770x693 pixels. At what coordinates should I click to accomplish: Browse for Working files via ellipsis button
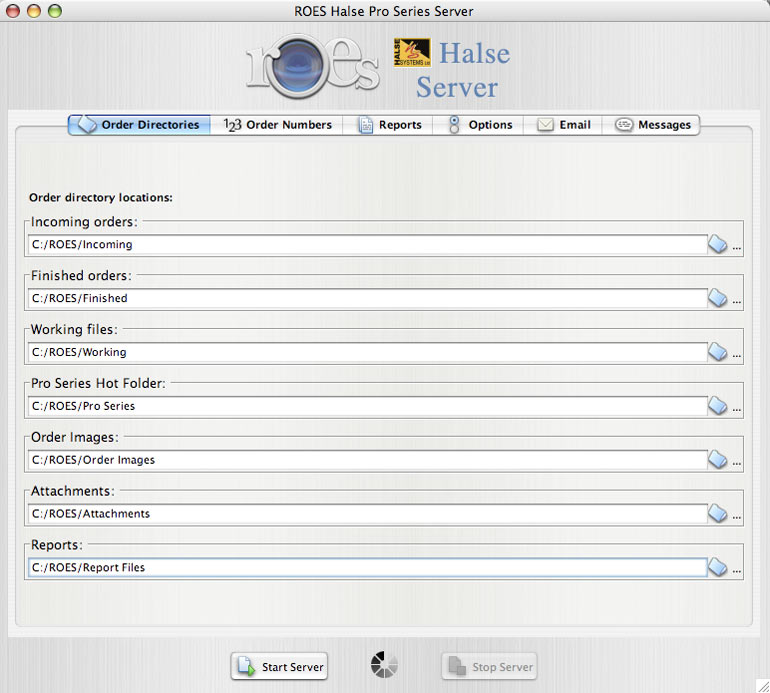pos(737,356)
